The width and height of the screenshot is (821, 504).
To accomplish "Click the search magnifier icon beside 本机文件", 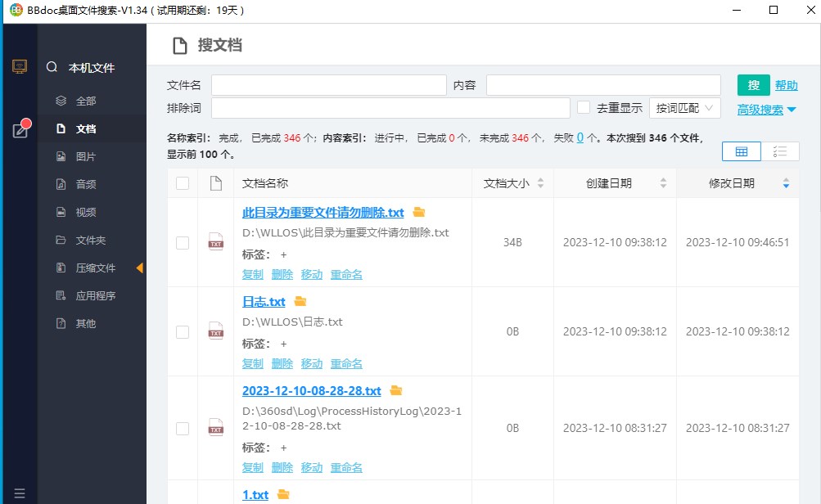I will (x=52, y=68).
